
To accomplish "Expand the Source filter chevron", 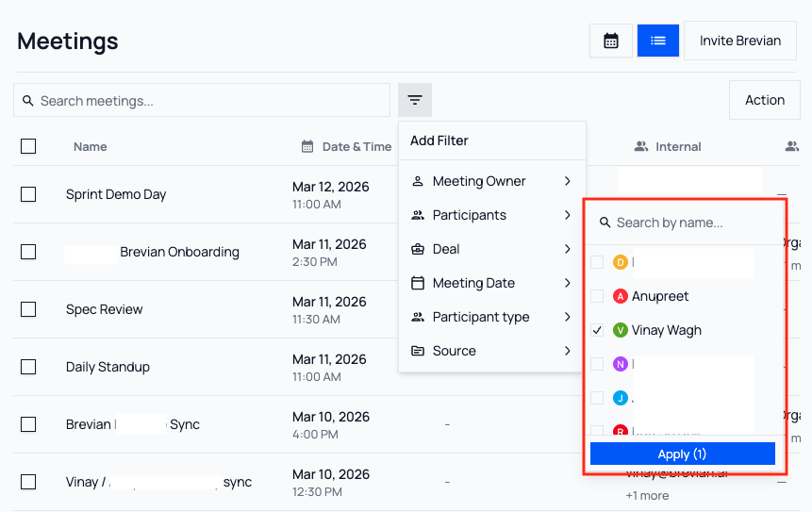I will coord(567,351).
